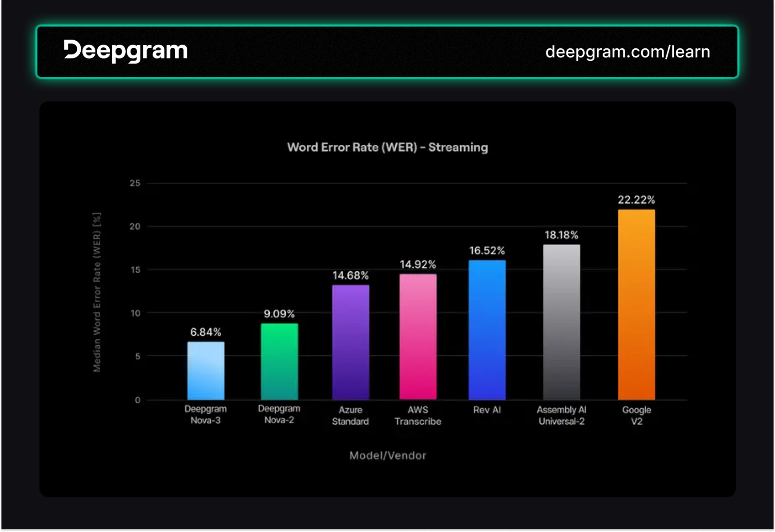Screen dimensions: 775x532
Task: Click the y-axis tick label 5
Action: coord(138,356)
